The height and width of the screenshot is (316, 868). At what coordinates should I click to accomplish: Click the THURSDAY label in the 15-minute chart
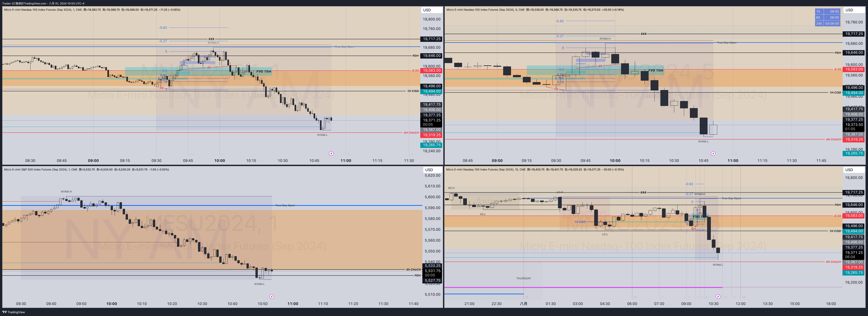pyautogui.click(x=523, y=278)
